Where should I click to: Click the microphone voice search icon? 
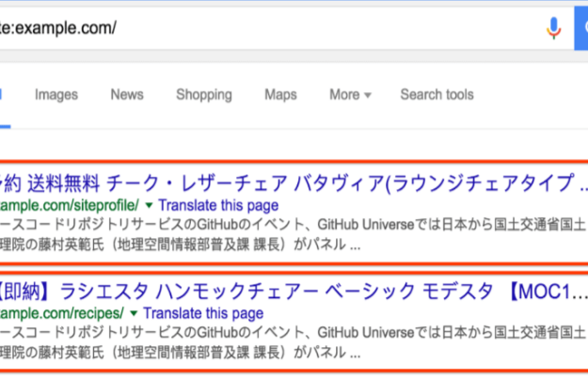coord(553,28)
